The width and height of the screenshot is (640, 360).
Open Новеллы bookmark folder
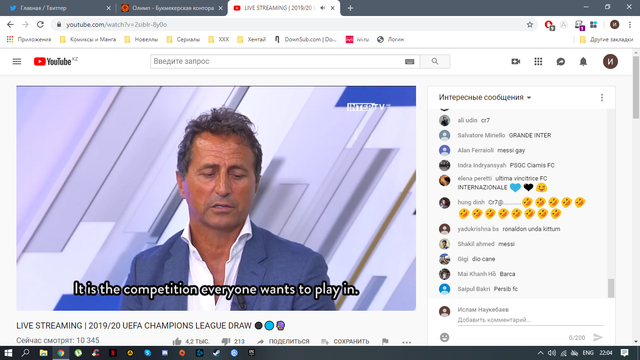[141, 40]
